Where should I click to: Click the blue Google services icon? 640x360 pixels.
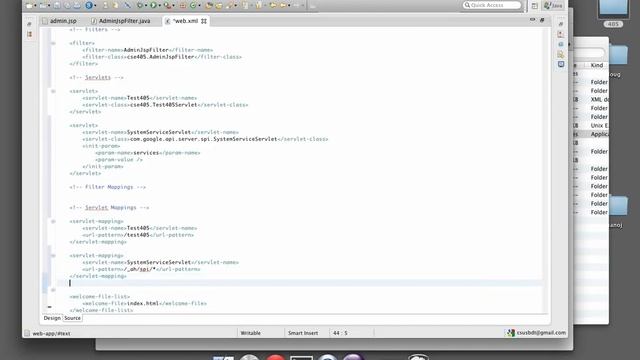[89, 6]
